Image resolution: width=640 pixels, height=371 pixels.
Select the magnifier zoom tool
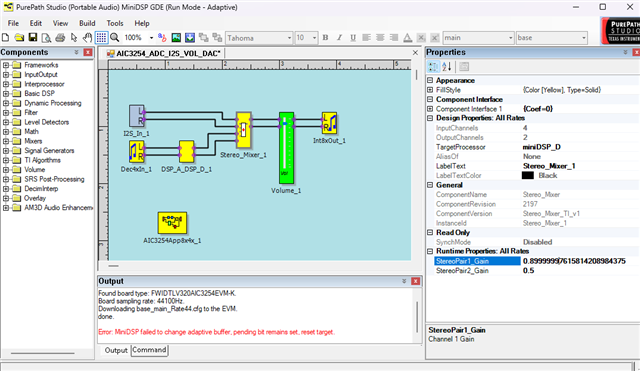pyautogui.click(x=115, y=38)
